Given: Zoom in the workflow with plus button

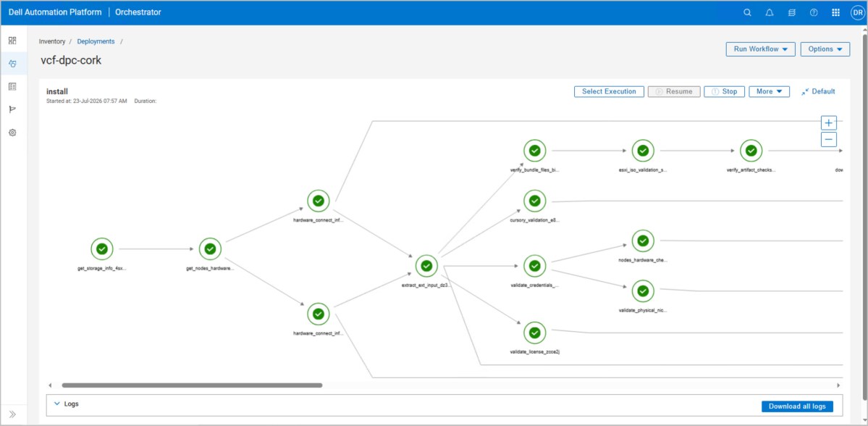Looking at the screenshot, I should (x=829, y=123).
